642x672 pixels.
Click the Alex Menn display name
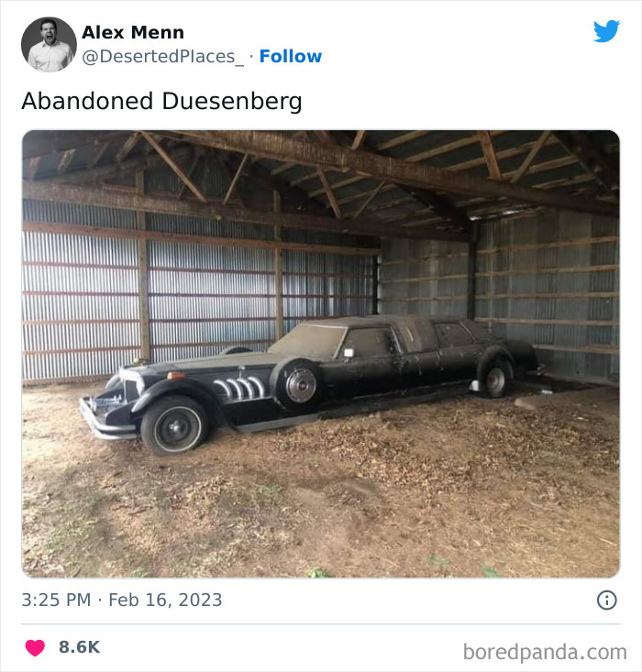click(133, 33)
